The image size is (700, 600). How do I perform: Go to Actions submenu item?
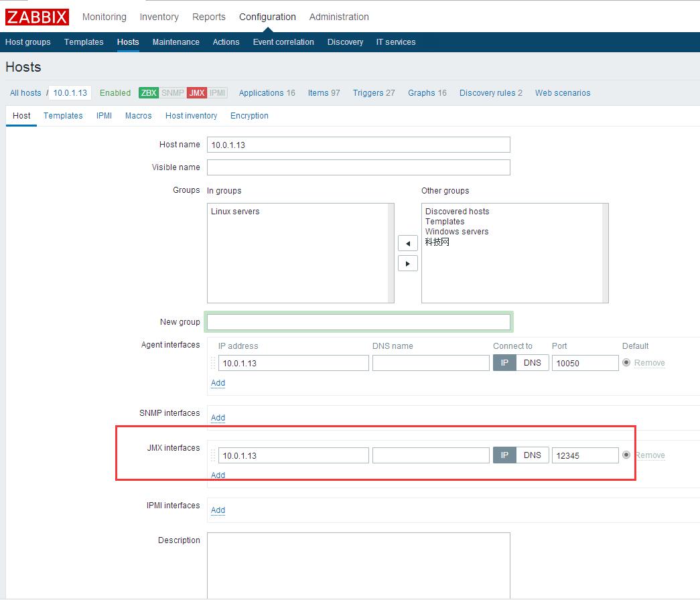[x=226, y=42]
